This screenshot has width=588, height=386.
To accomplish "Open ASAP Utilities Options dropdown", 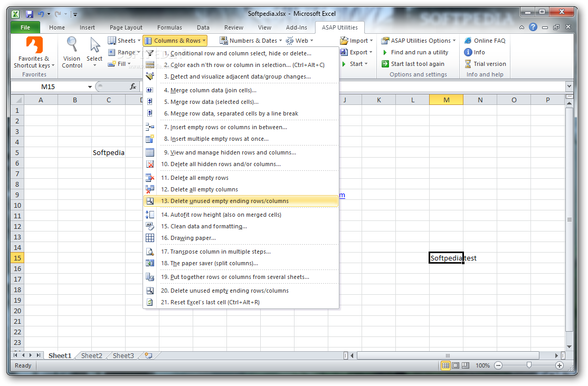I will (419, 41).
